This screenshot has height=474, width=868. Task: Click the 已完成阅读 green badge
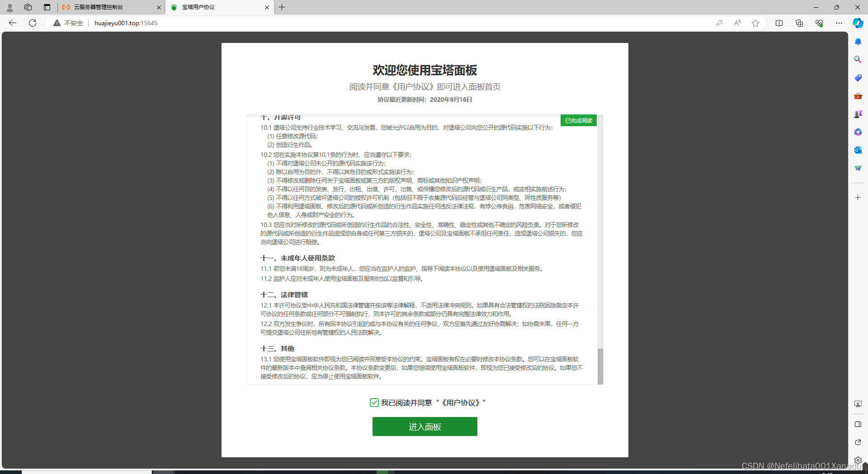(578, 121)
